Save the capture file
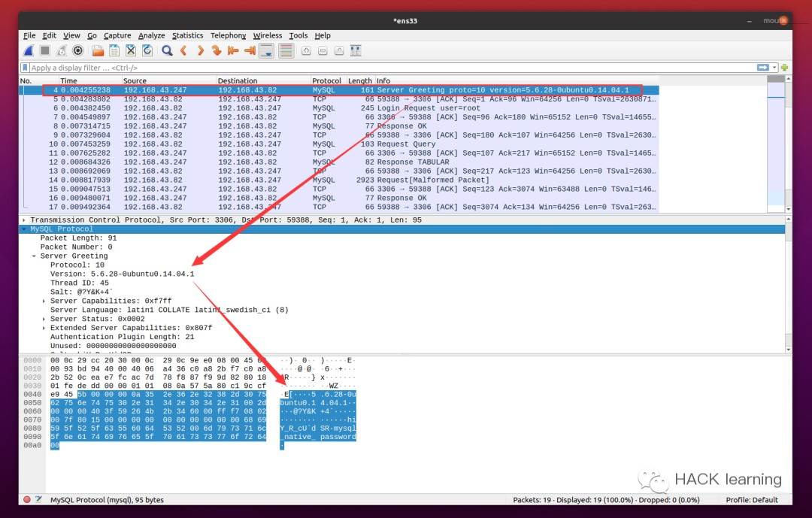812x518 pixels. click(x=114, y=50)
